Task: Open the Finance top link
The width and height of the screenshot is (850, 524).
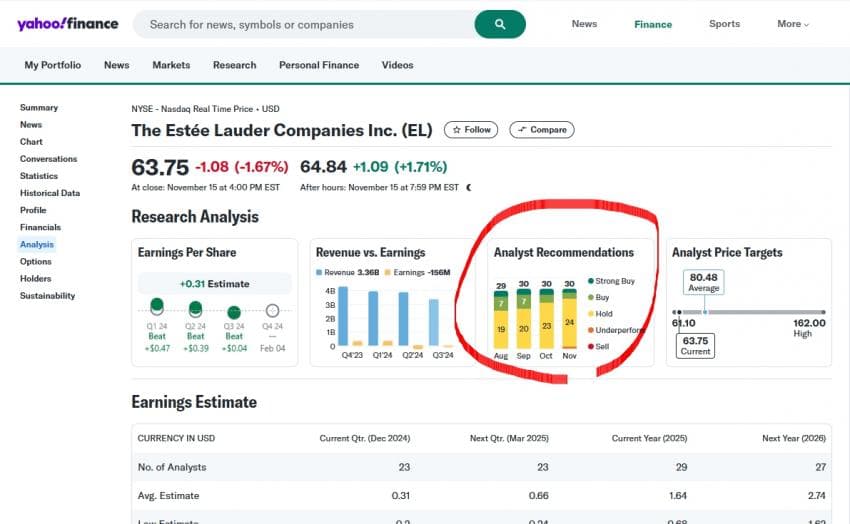Action: (x=653, y=24)
